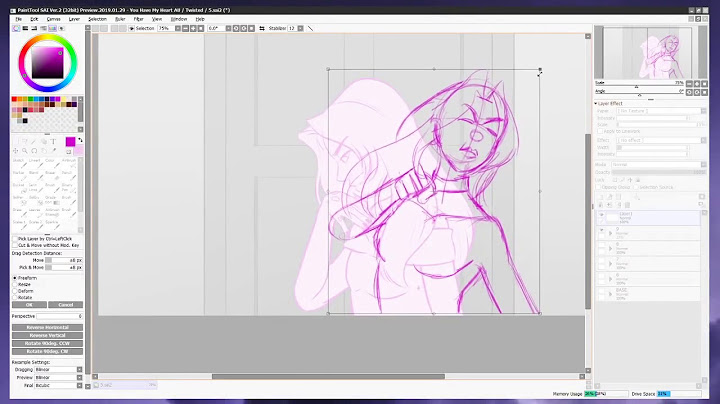Expand layer group 9
Viewport: 720px width, 404px height.
point(610,234)
